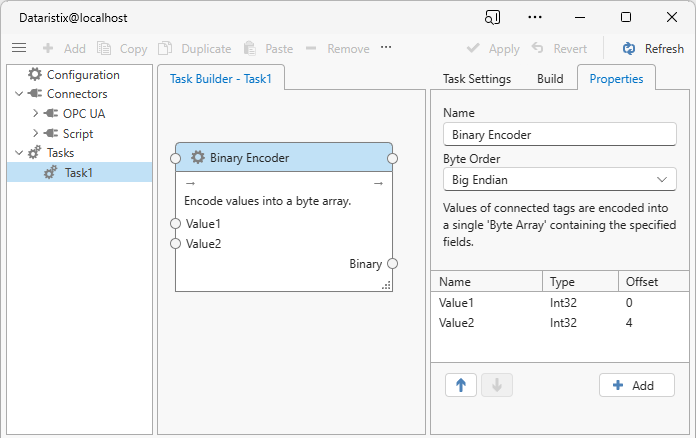Collapse the Tasks tree node
Screen dimensions: 696x438
coord(20,153)
